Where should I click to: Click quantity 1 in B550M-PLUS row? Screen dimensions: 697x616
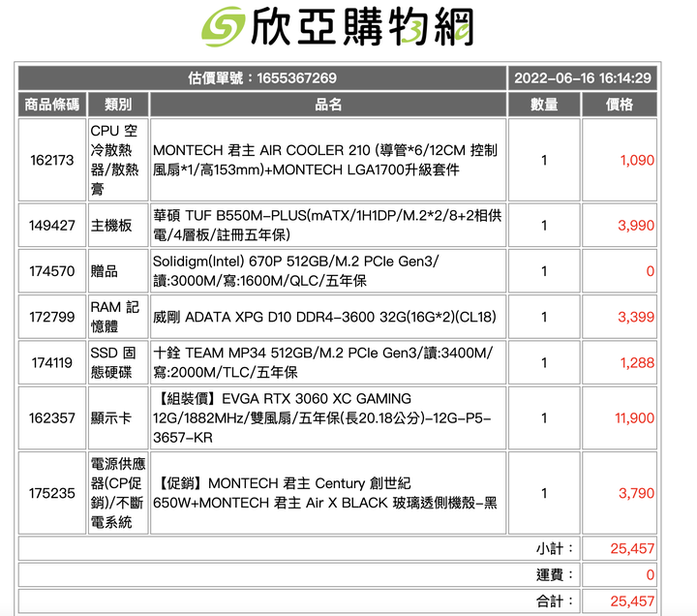[x=544, y=226]
